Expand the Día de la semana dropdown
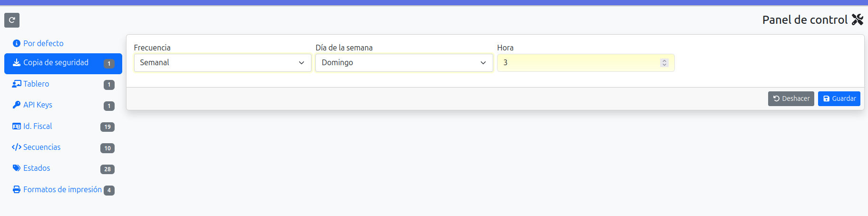Viewport: 868px width, 216px height. pos(404,63)
